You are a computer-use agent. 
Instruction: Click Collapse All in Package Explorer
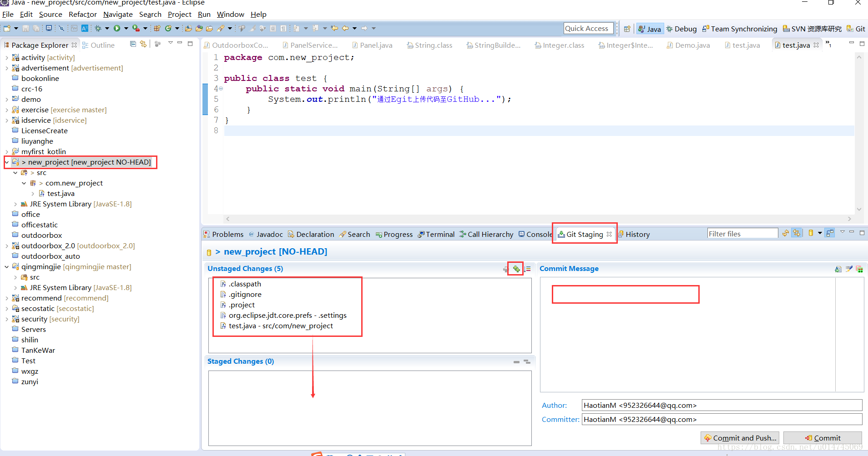pos(133,44)
